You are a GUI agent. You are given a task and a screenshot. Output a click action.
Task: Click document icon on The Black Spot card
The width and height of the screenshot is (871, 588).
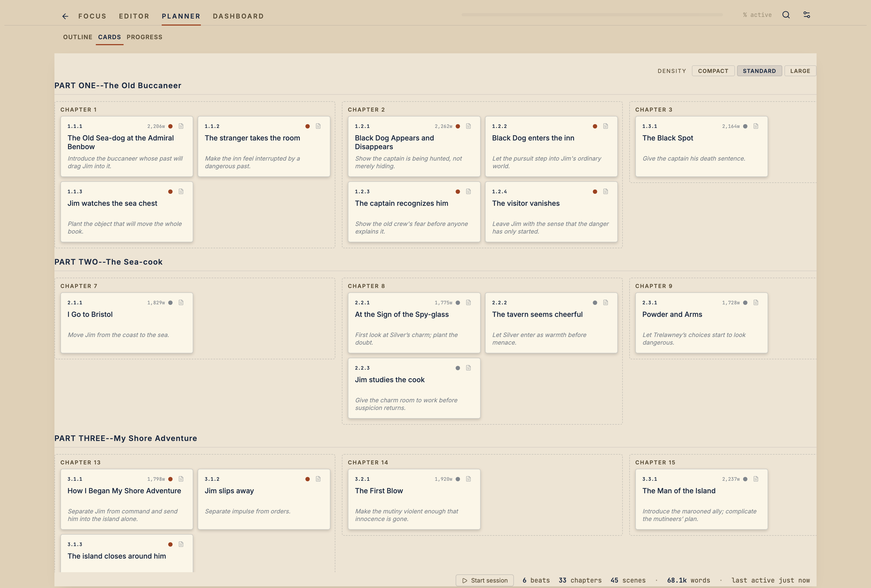(x=756, y=126)
